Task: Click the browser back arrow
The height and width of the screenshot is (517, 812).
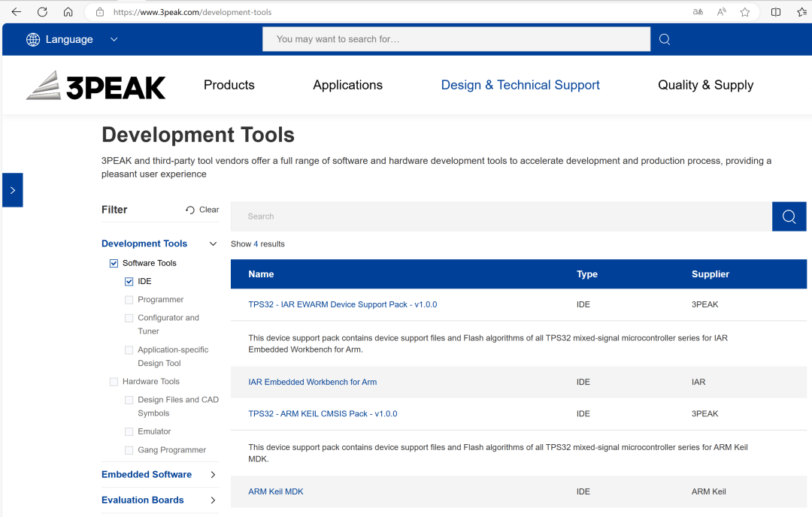Action: pyautogui.click(x=17, y=12)
